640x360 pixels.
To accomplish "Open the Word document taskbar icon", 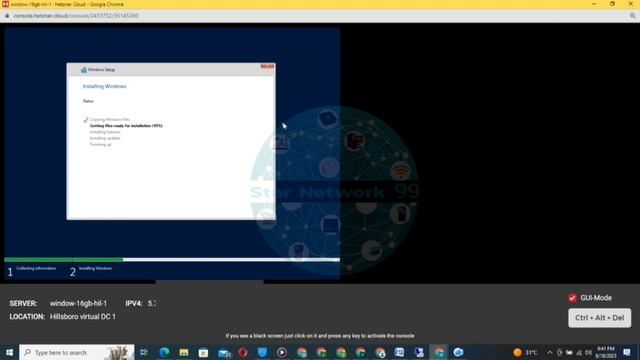I will click(x=400, y=352).
